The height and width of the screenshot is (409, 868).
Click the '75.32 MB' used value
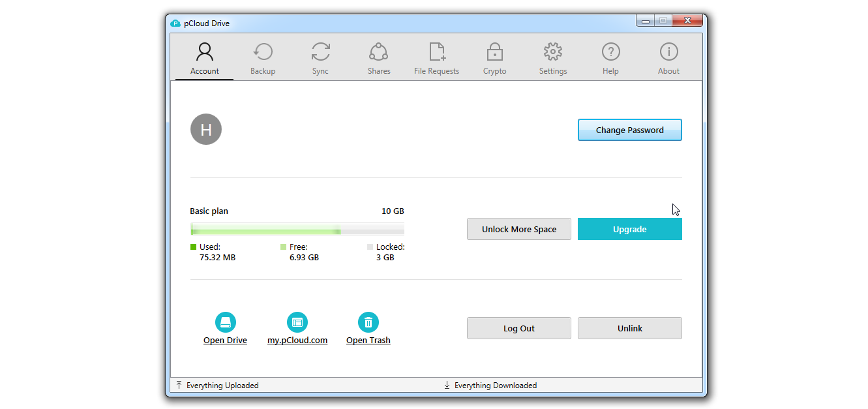217,258
